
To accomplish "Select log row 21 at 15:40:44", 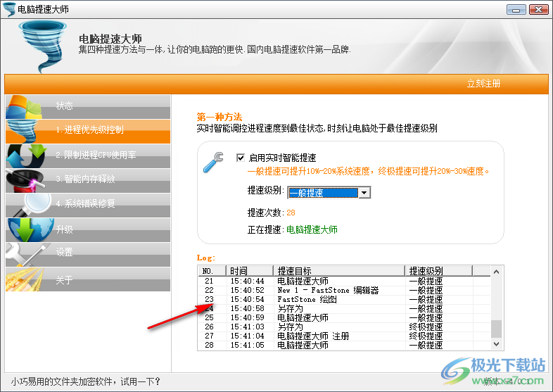I will click(344, 282).
